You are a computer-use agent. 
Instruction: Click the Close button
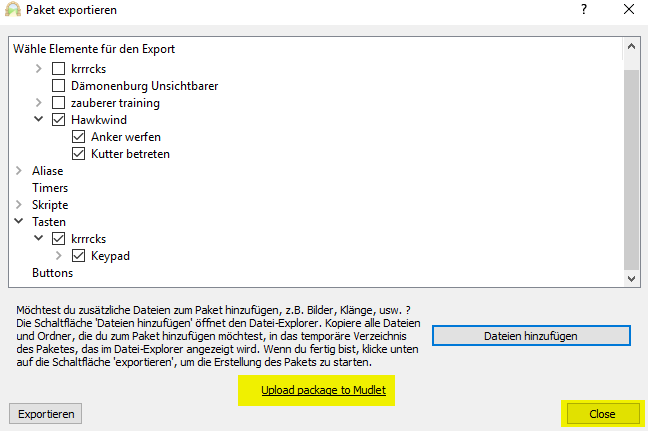tap(603, 414)
